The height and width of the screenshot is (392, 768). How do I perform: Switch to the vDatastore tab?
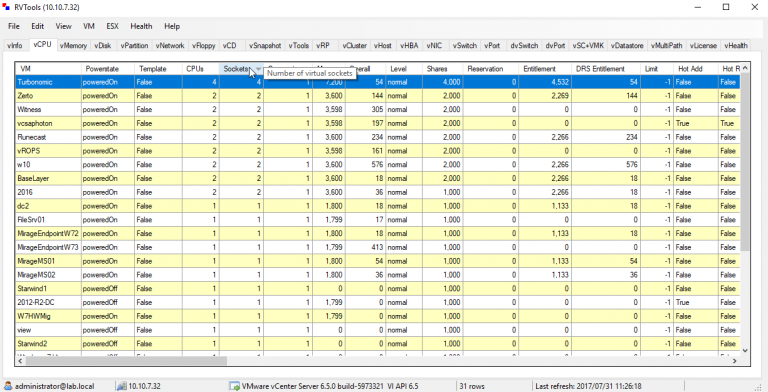(x=628, y=46)
